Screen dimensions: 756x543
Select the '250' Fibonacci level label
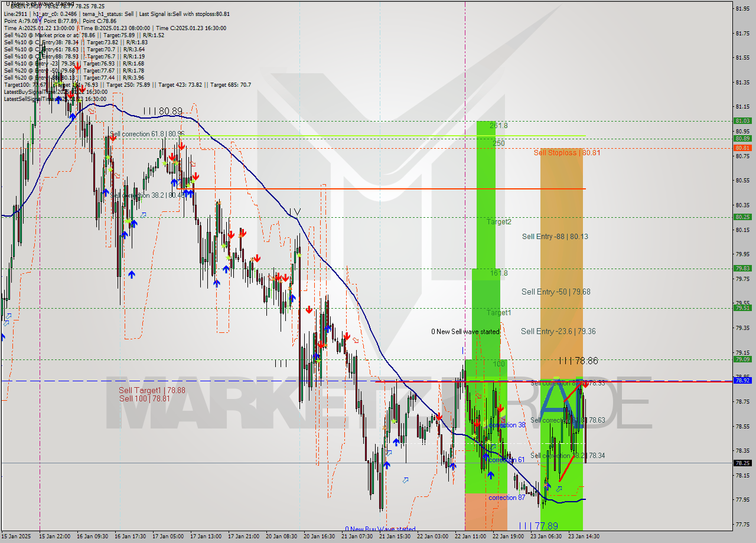coord(498,143)
